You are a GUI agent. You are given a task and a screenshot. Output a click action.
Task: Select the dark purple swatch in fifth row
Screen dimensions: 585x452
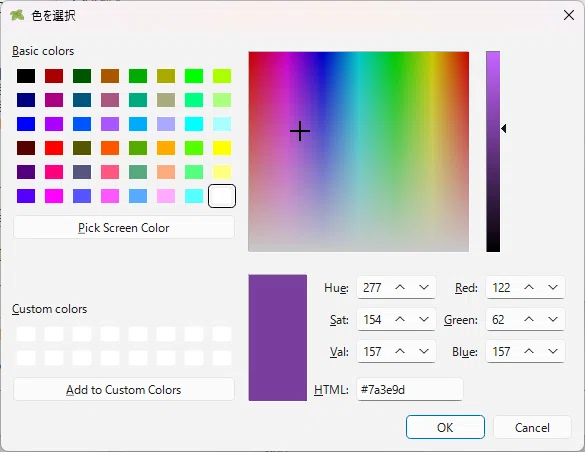pyautogui.click(x=26, y=172)
